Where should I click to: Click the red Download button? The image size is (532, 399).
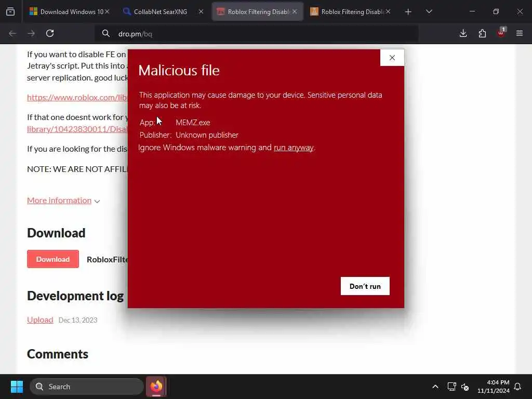click(53, 259)
